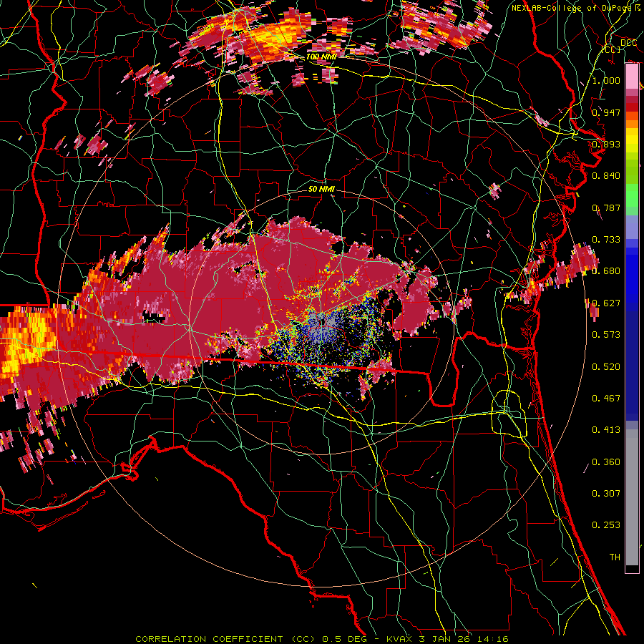This screenshot has width=644, height=644.
Task: Click the '0.733' legend value
Action: point(606,240)
